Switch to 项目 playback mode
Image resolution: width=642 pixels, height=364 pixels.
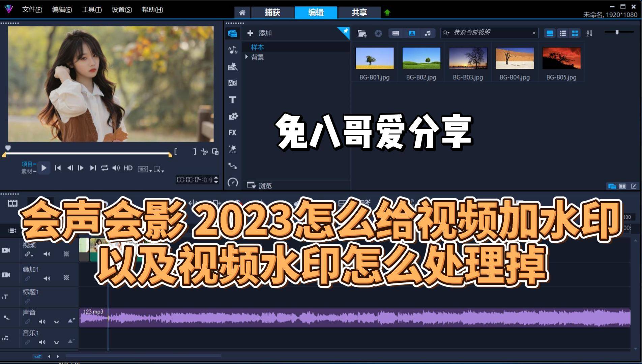[27, 164]
